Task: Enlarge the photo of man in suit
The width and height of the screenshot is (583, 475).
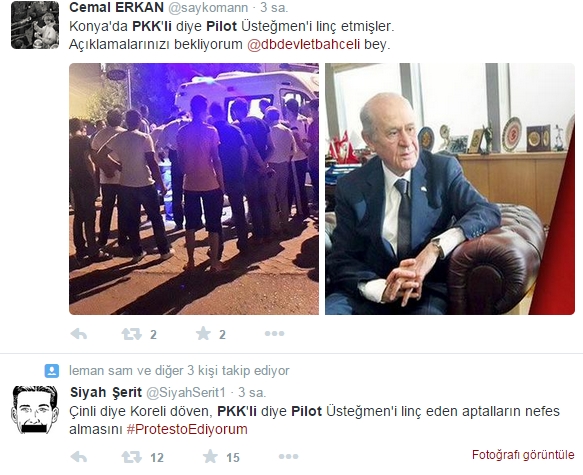Action: point(450,189)
